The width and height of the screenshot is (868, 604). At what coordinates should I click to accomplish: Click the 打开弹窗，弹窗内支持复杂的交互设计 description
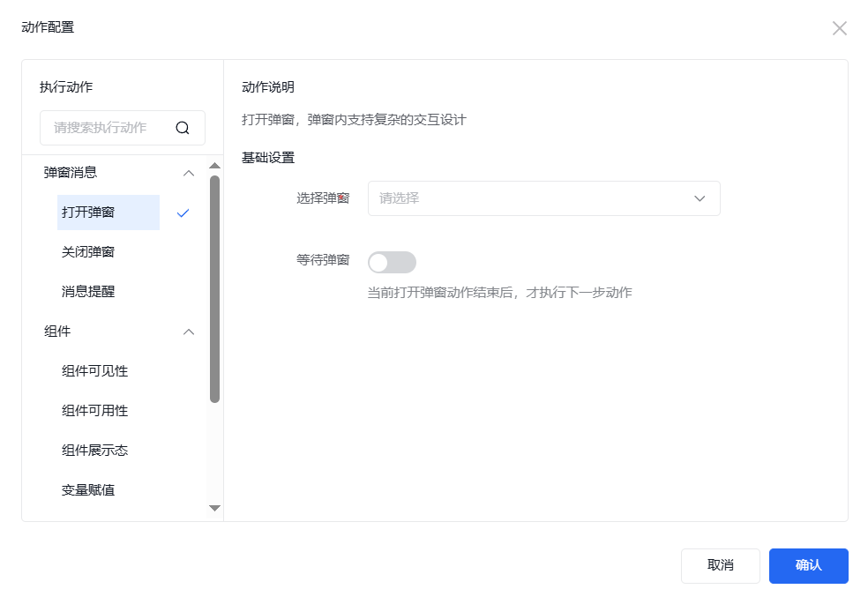355,120
